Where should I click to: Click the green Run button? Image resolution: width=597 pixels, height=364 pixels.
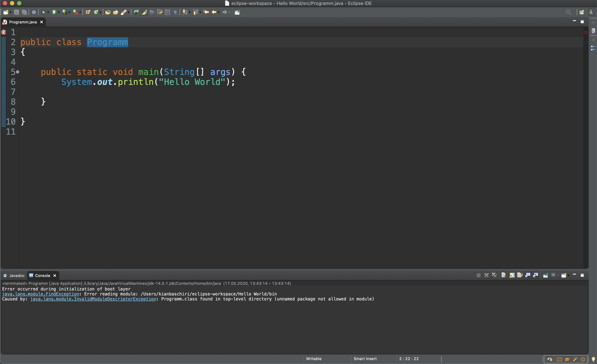[x=54, y=12]
